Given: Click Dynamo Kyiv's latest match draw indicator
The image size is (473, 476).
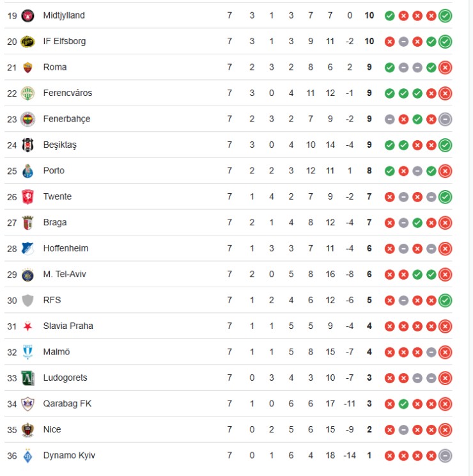Looking at the screenshot, I should click(x=446, y=456).
